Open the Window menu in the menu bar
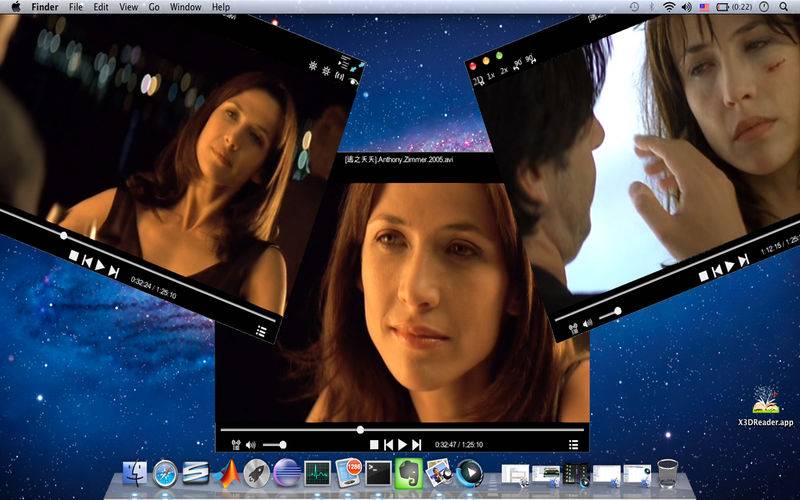The image size is (800, 500). tap(185, 7)
